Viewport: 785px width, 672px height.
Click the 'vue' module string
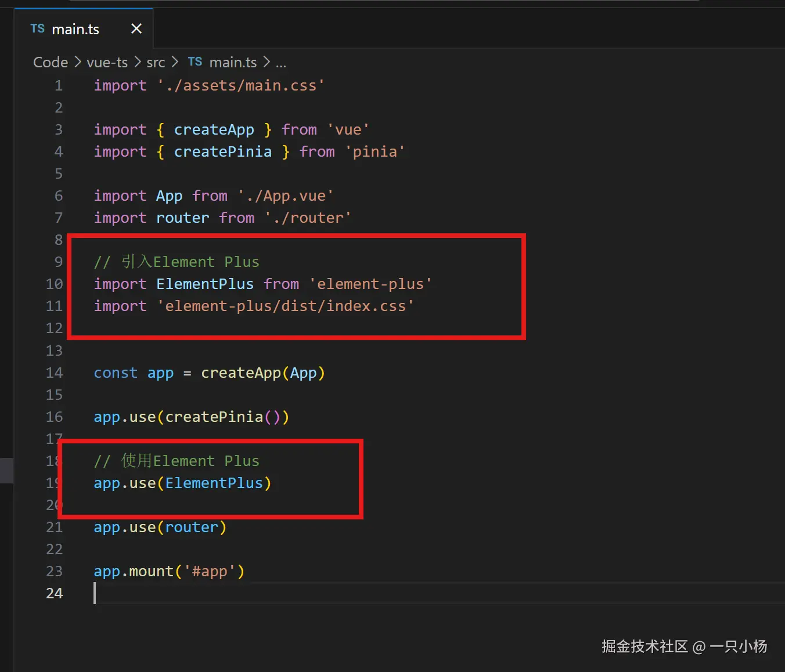coord(348,130)
